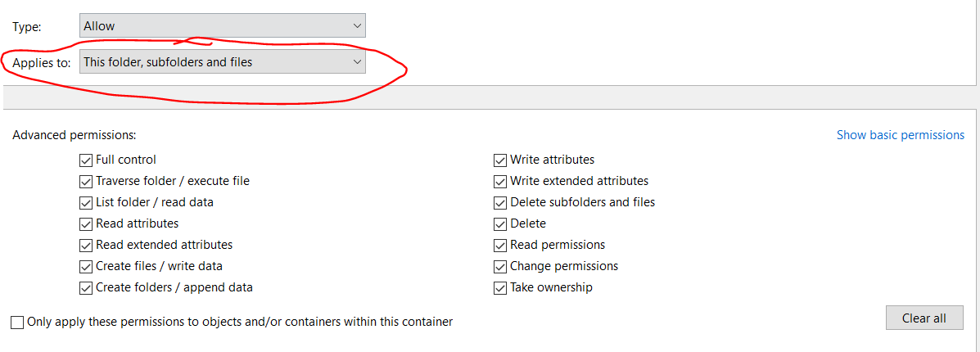Click the Type label text

pos(27,27)
